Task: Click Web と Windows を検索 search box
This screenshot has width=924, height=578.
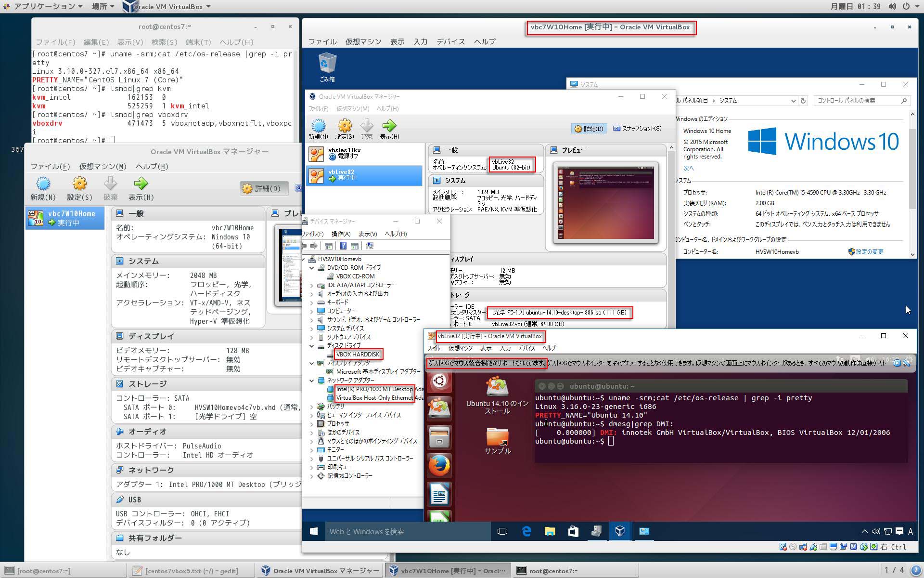Action: tap(407, 531)
